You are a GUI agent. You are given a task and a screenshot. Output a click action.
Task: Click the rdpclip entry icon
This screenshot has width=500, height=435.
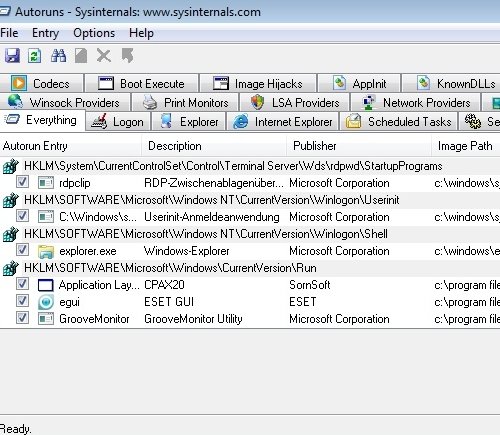(x=46, y=183)
